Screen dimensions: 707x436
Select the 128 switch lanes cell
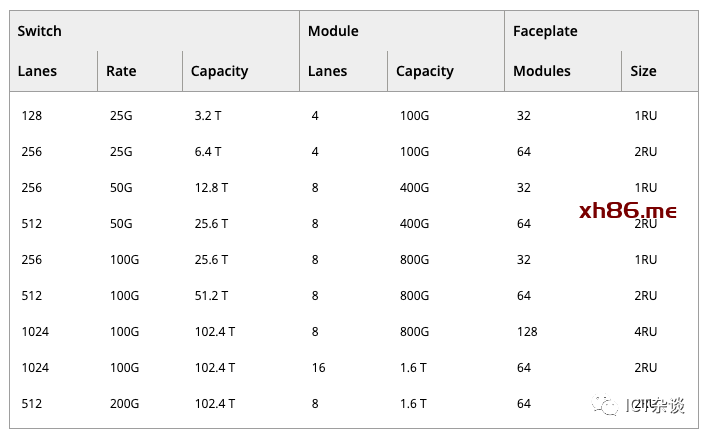pos(31,116)
